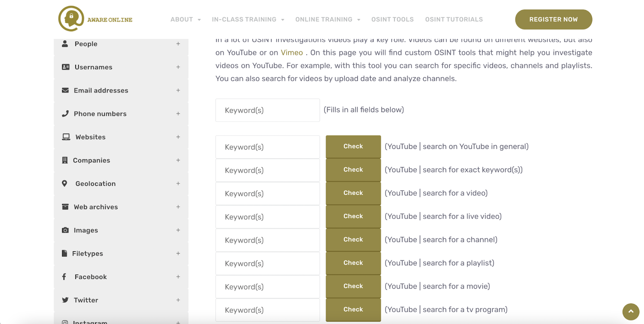
Task: Expand the People category
Action: [178, 44]
